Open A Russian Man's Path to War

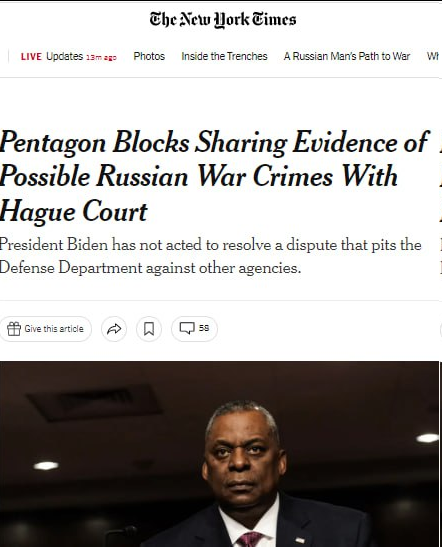347,56
